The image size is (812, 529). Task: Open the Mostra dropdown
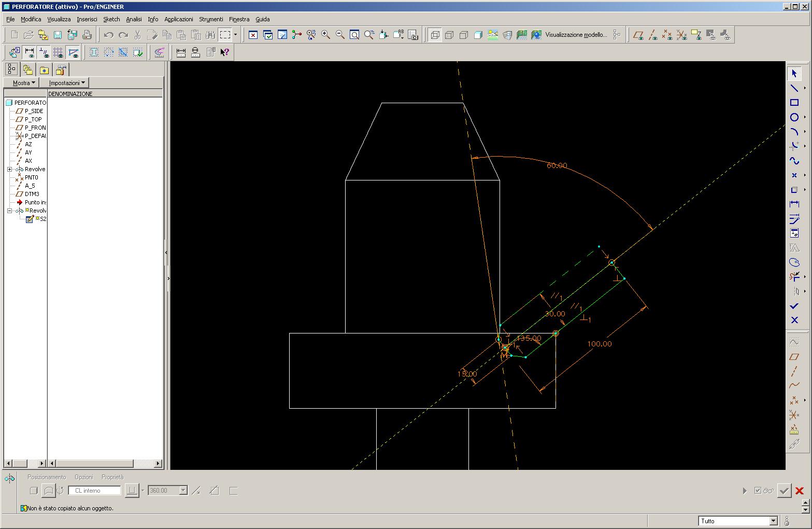(24, 82)
